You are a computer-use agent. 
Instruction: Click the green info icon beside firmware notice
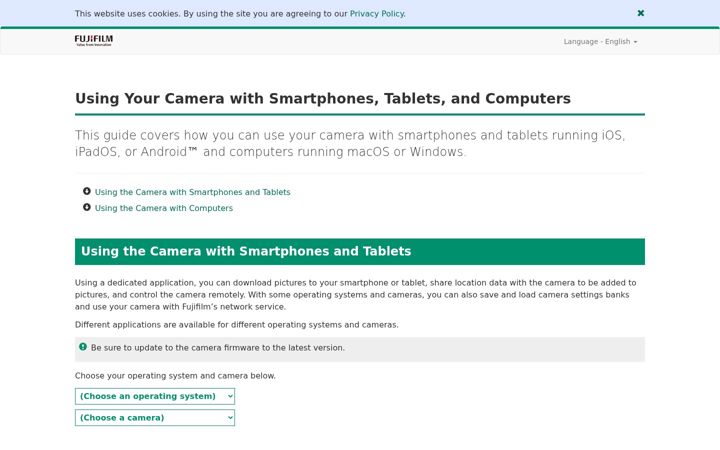click(83, 347)
